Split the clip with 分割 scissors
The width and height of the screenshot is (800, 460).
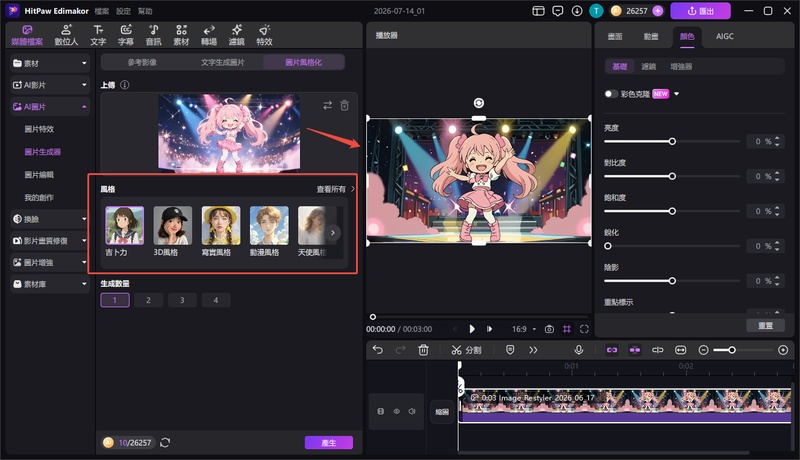(466, 350)
